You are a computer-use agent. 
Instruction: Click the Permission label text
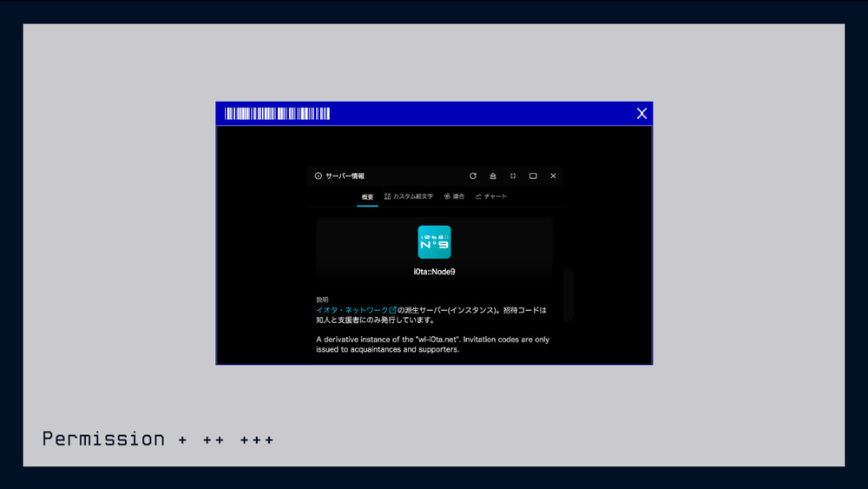click(x=103, y=439)
